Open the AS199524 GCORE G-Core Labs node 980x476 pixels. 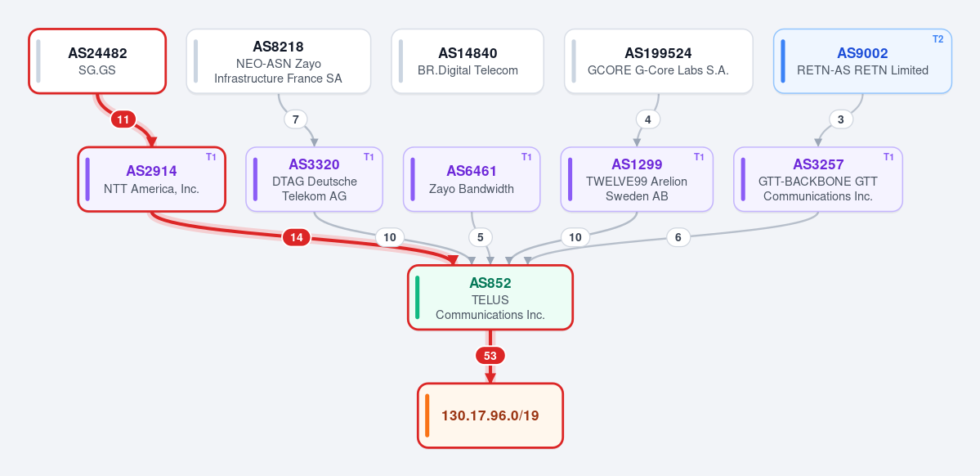click(658, 61)
